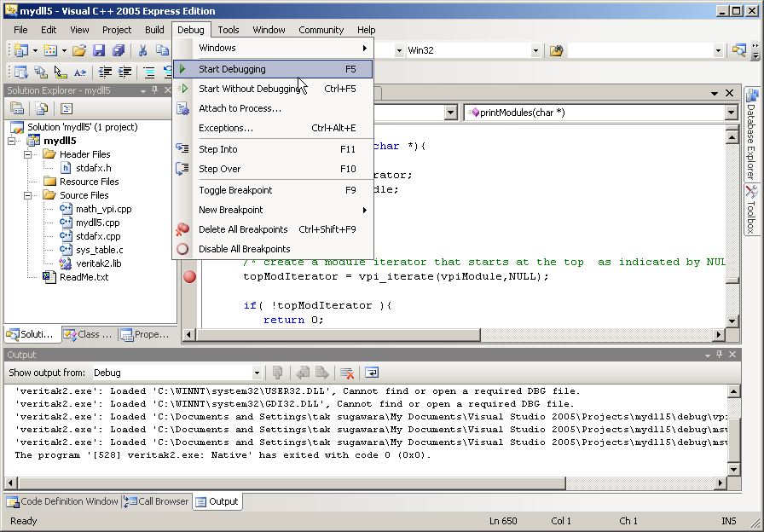The width and height of the screenshot is (764, 532).
Task: Open the Windows submenu in Debug menu
Action: (x=273, y=48)
